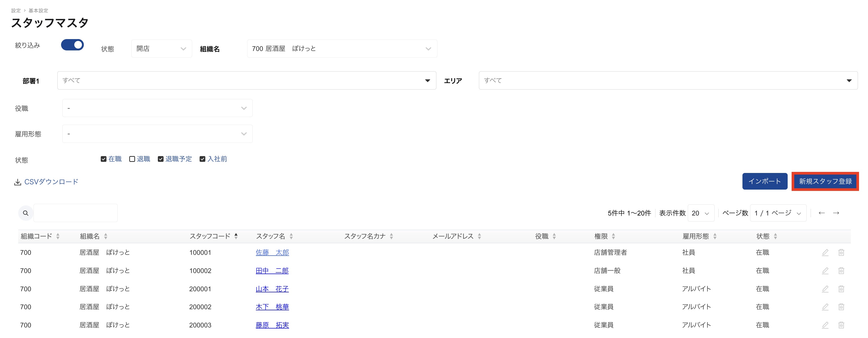Go to next page arrow
Image resolution: width=868 pixels, height=338 pixels.
(836, 213)
